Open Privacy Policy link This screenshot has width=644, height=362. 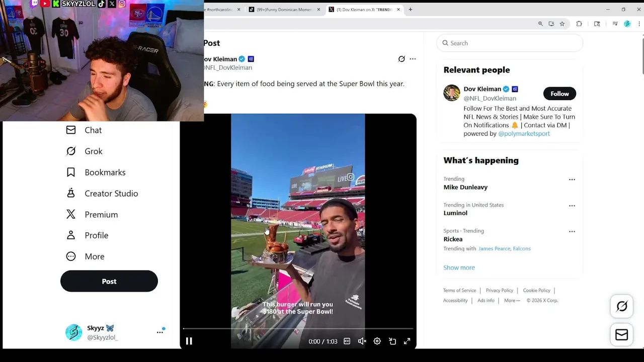(x=500, y=291)
